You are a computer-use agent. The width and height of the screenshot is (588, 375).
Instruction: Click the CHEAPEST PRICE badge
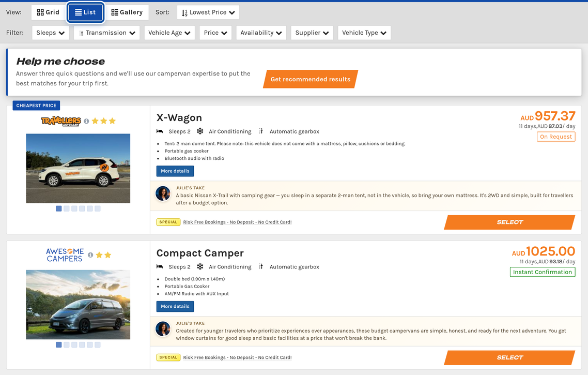pos(36,106)
